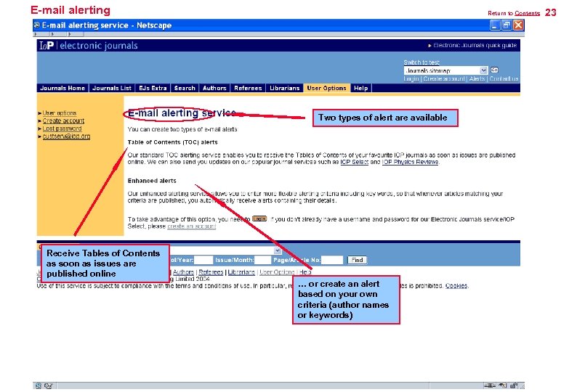Restore down the Netscape window
This screenshot has height=392, width=577.
[x=507, y=25]
